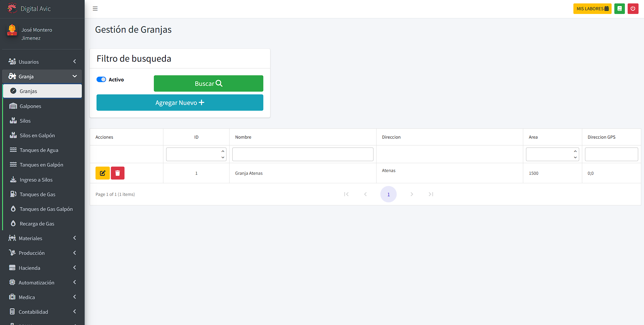
Task: Disable the Activo toggle switch
Action: pos(101,79)
